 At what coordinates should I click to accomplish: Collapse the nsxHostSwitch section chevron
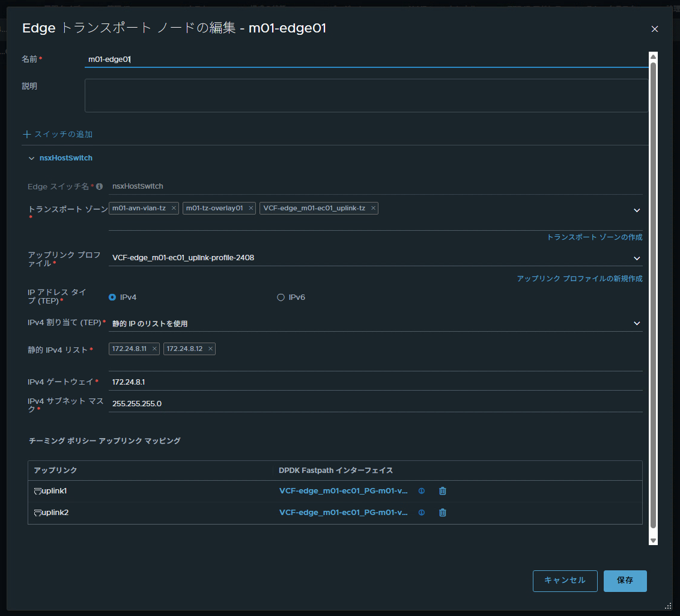coord(31,158)
